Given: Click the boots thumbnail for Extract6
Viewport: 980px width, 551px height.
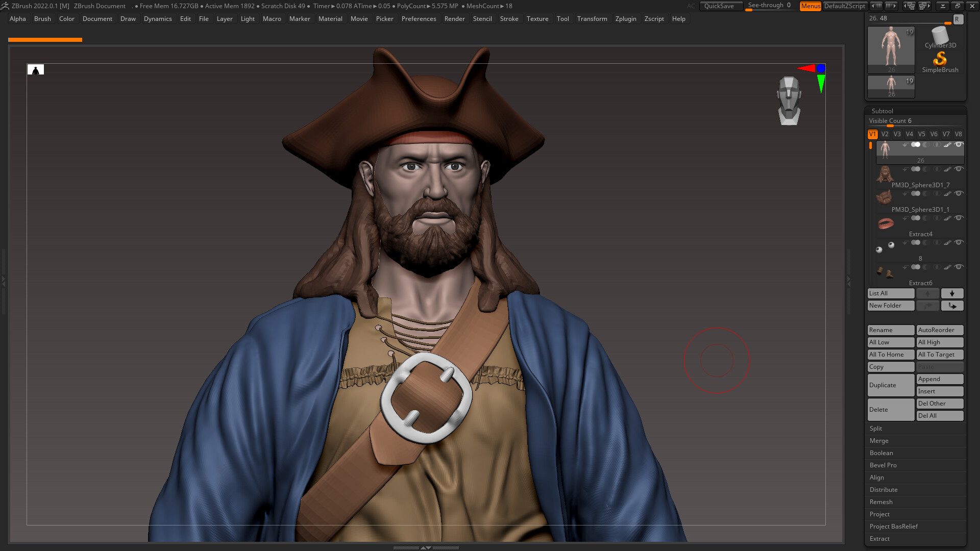Looking at the screenshot, I should click(885, 272).
